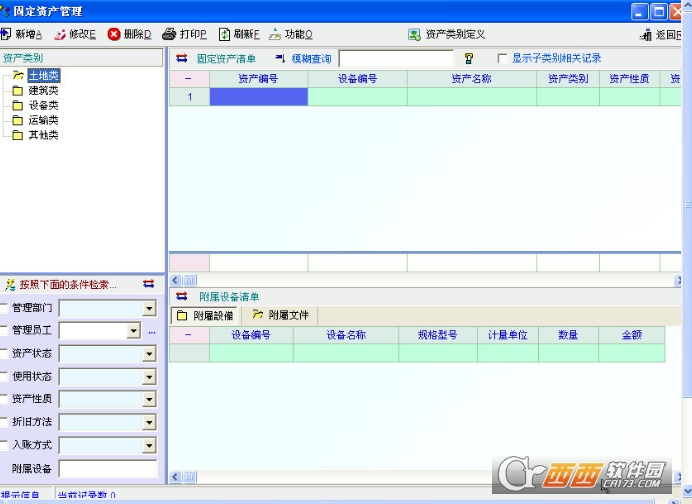Click the 刷新F refresh icon
The image size is (692, 504).
point(224,34)
